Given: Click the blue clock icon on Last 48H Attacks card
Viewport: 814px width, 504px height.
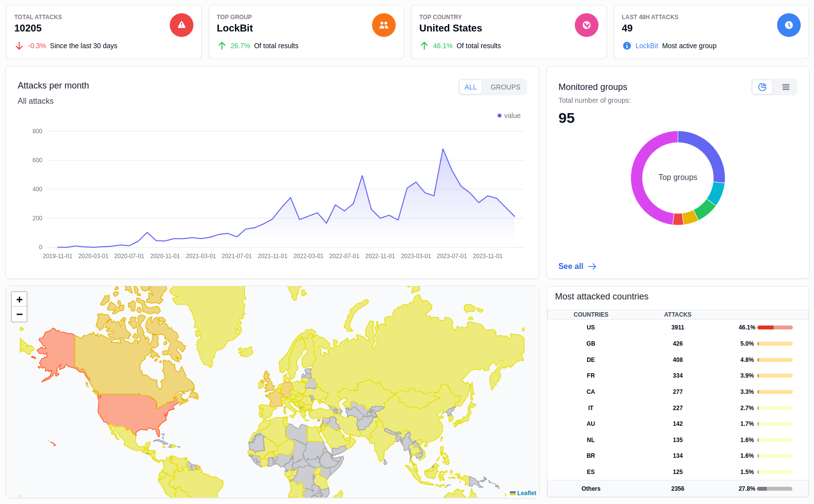Looking at the screenshot, I should [789, 25].
